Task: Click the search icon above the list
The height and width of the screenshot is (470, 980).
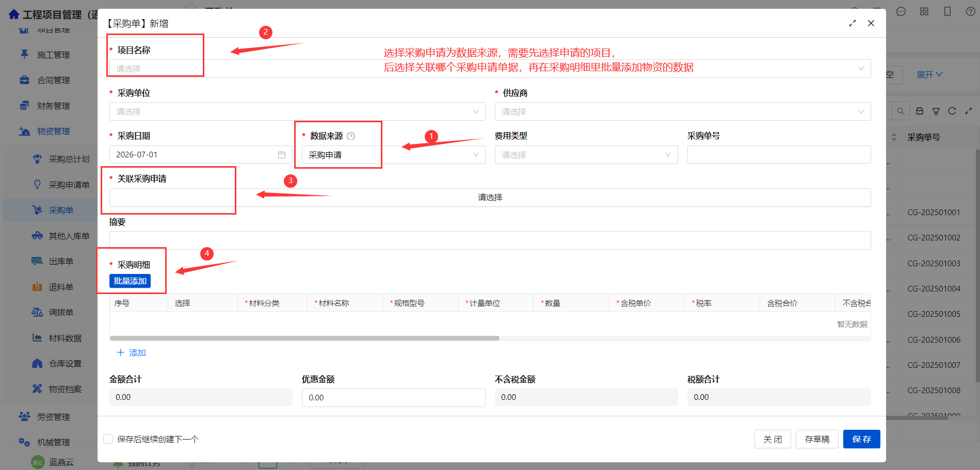Action: [x=901, y=111]
